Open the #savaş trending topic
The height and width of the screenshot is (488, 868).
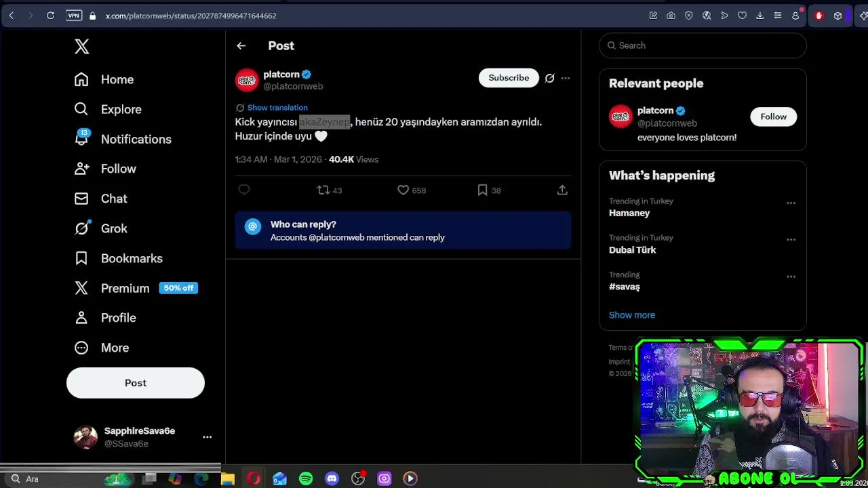[x=625, y=287]
